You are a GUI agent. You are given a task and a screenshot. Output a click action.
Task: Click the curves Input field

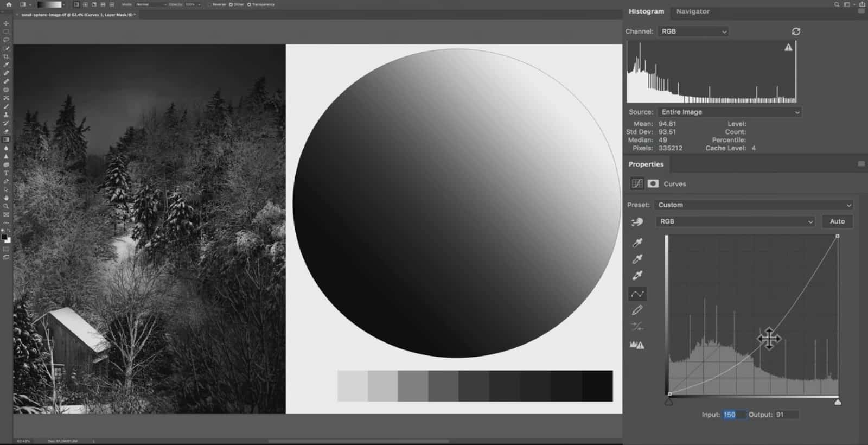(734, 415)
